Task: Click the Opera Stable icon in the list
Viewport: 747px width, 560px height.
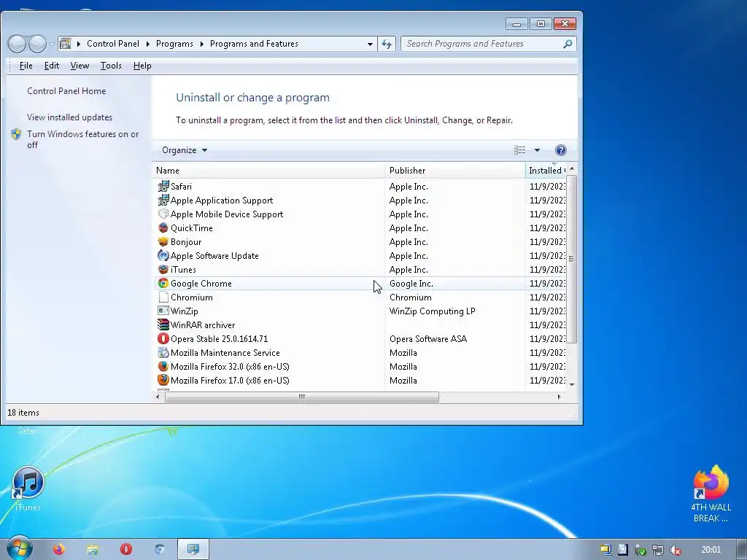Action: tap(163, 338)
